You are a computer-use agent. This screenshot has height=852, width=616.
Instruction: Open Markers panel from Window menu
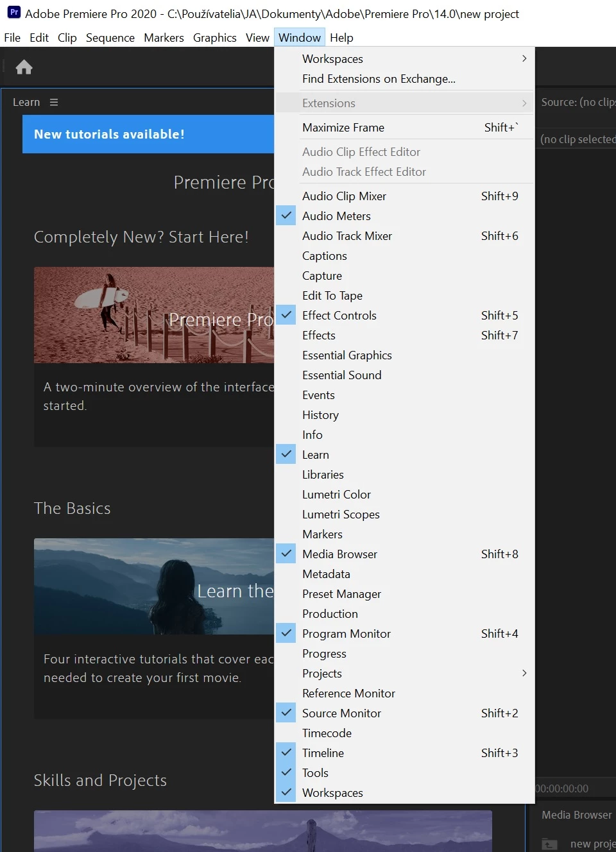(404, 534)
